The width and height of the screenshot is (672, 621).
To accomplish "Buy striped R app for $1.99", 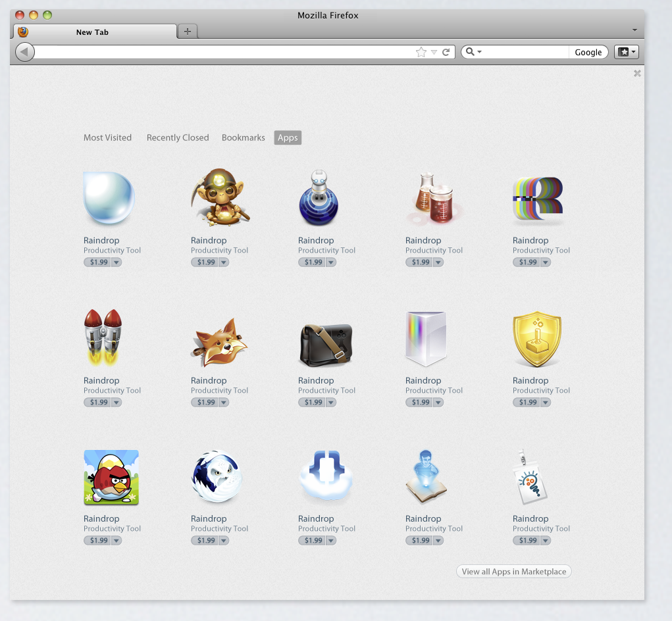I will (527, 262).
